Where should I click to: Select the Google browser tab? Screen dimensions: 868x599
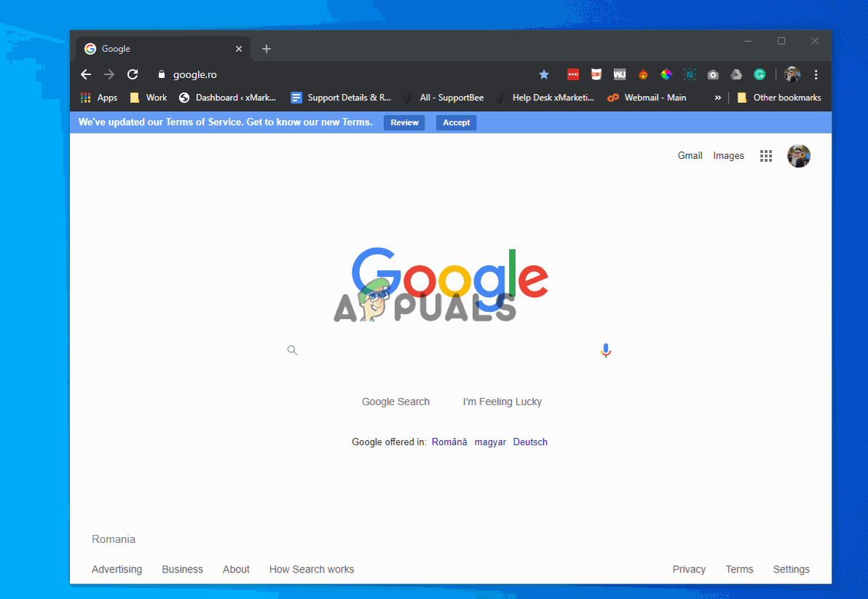163,49
